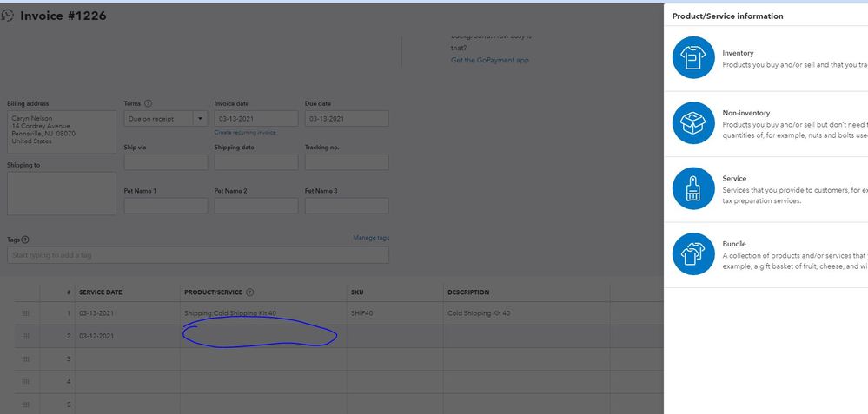
Task: Grab the drag handle for row 4
Action: [x=26, y=382]
